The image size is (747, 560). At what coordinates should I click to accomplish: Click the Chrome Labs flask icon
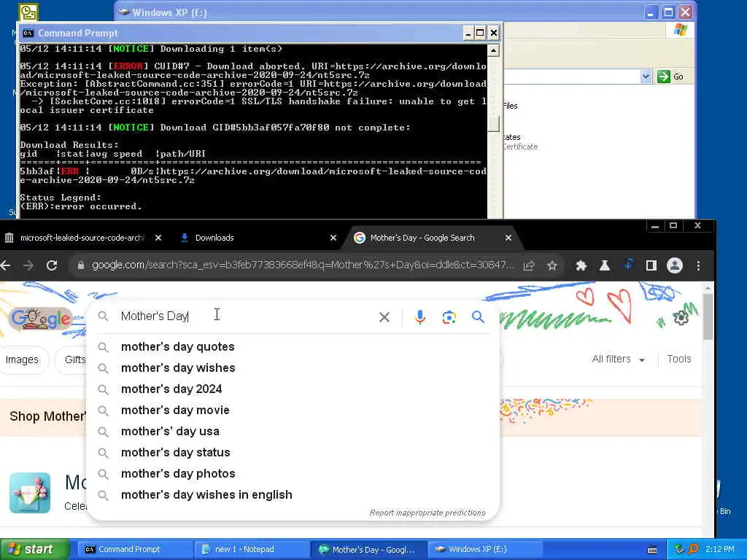pyautogui.click(x=605, y=265)
